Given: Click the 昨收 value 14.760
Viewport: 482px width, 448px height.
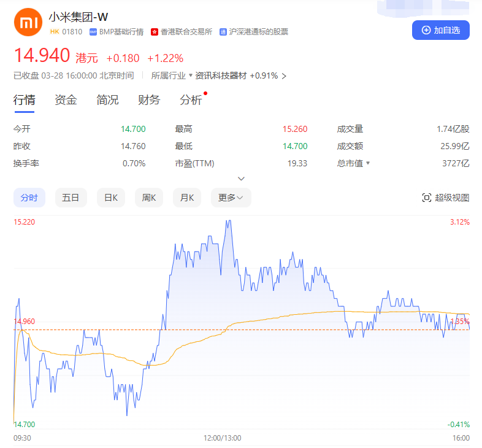Looking at the screenshot, I should [x=133, y=146].
